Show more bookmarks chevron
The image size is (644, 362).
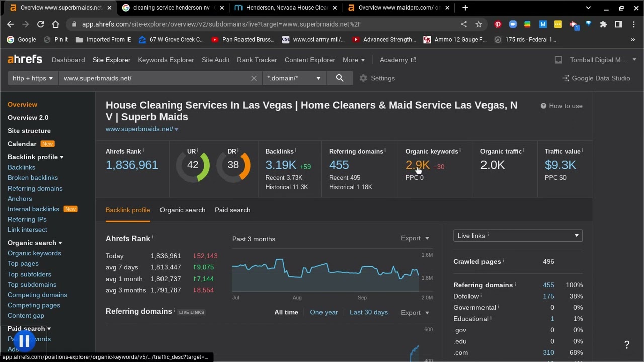pos(633,39)
